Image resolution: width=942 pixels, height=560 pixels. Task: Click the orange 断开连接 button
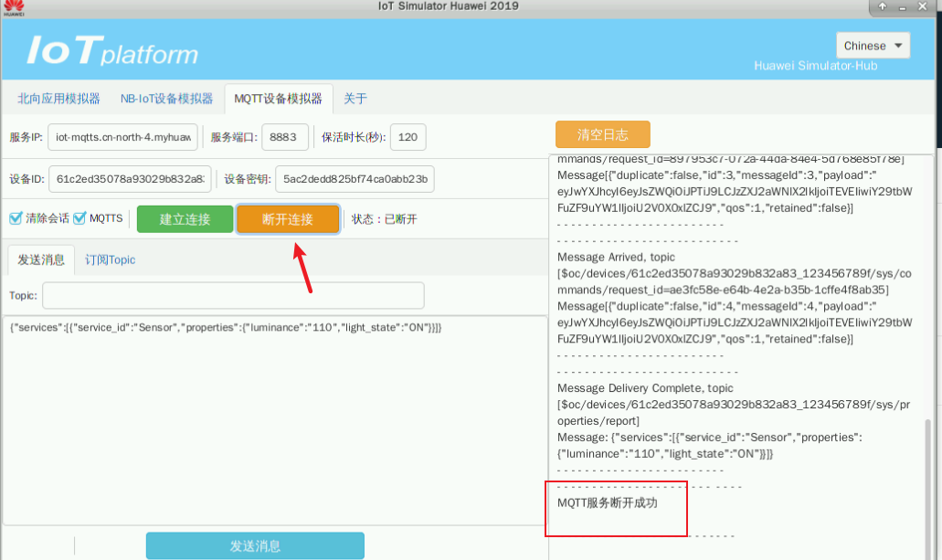coord(288,219)
